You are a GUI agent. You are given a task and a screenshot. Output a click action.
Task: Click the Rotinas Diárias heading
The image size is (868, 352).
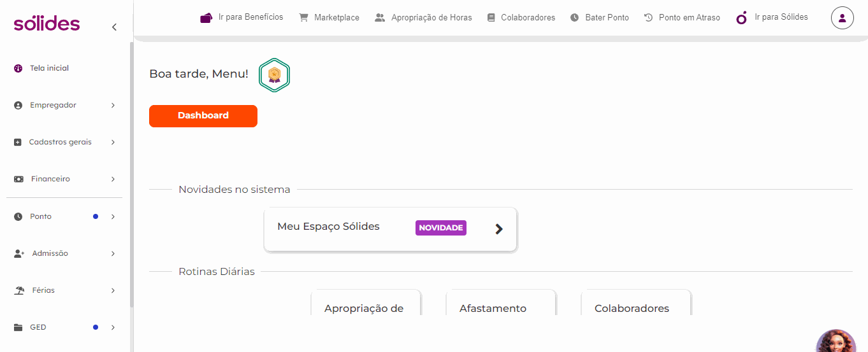pyautogui.click(x=217, y=272)
